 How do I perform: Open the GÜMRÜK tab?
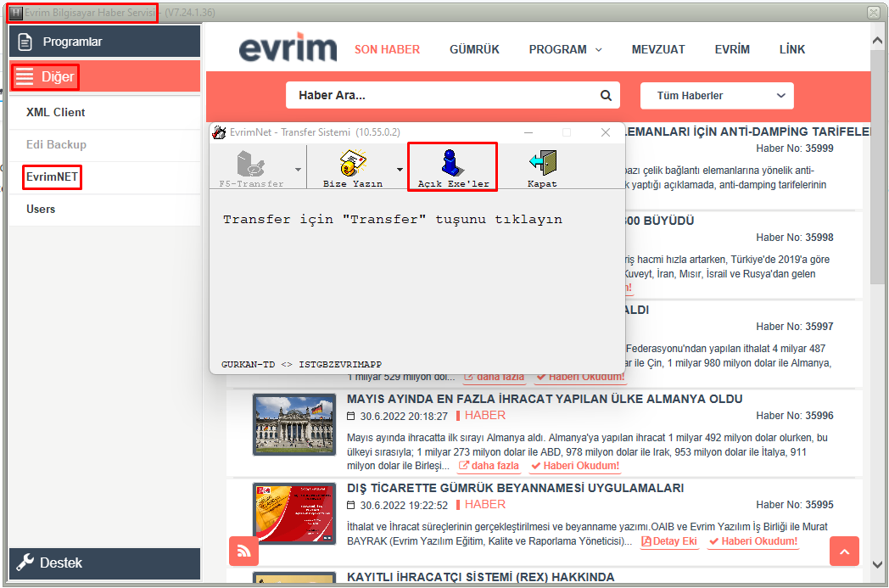[474, 49]
